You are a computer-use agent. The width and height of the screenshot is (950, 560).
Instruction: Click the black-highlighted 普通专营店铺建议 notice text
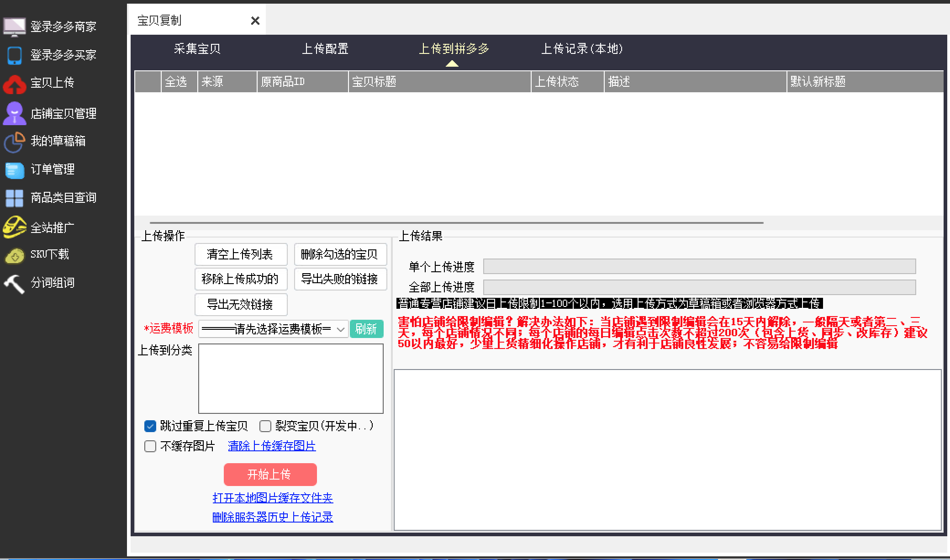[x=609, y=304]
